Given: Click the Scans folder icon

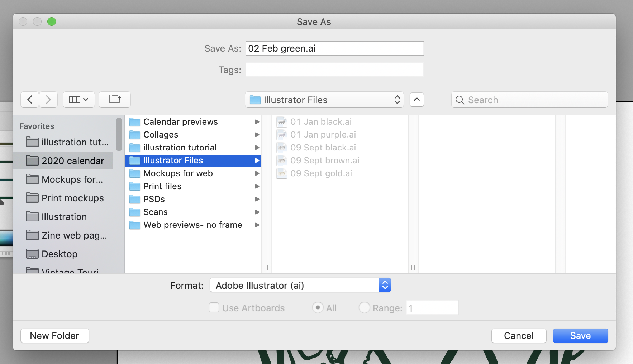Looking at the screenshot, I should click(135, 212).
